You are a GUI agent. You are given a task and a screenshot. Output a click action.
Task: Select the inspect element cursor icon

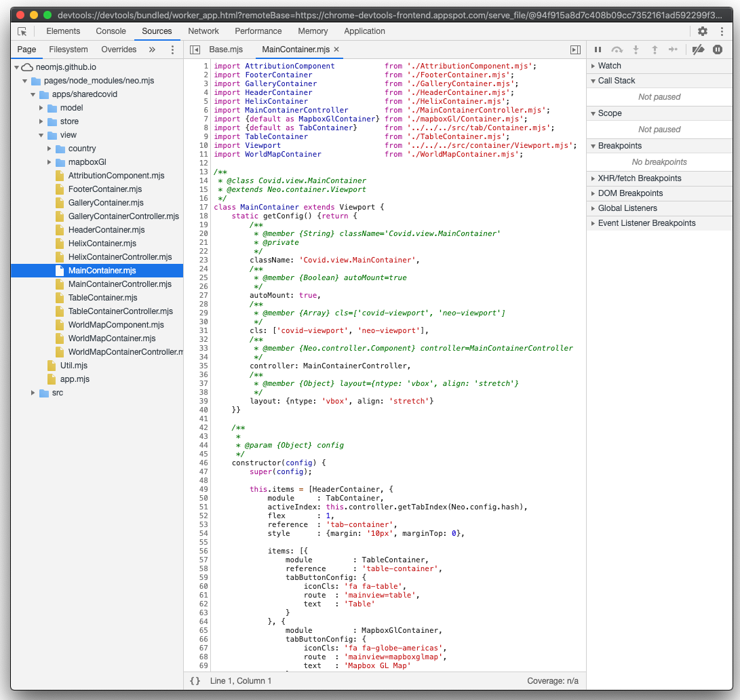point(23,31)
